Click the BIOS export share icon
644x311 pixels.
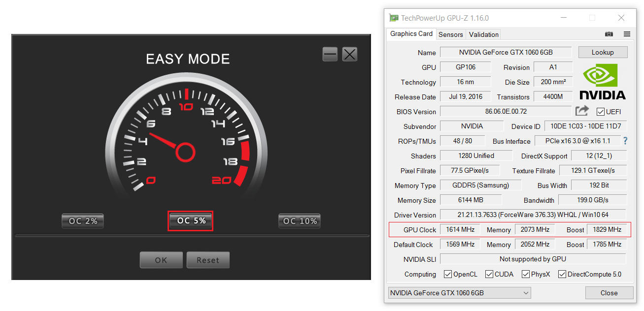(582, 111)
